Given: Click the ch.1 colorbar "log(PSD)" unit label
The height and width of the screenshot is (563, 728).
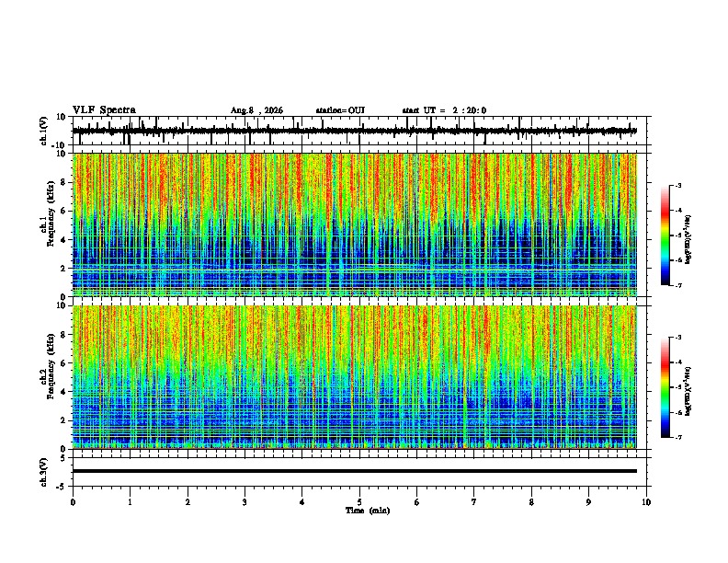Looking at the screenshot, I should tap(688, 240).
